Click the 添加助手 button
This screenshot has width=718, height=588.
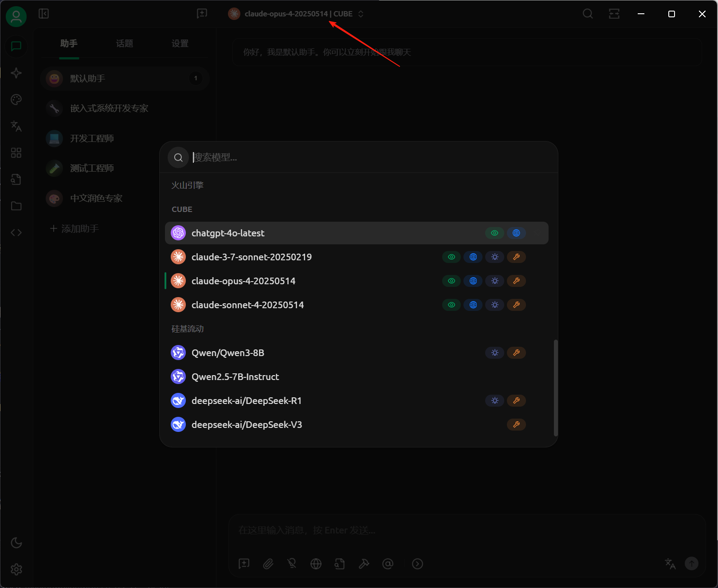75,228
